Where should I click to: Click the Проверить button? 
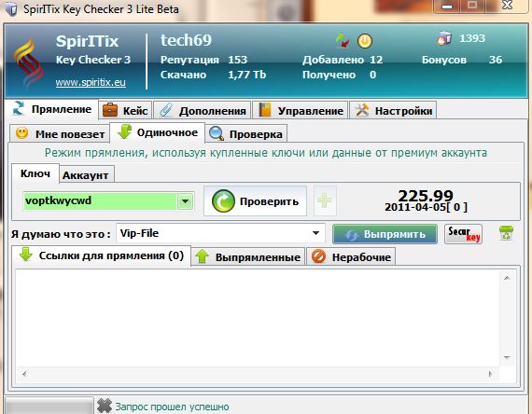tap(255, 201)
